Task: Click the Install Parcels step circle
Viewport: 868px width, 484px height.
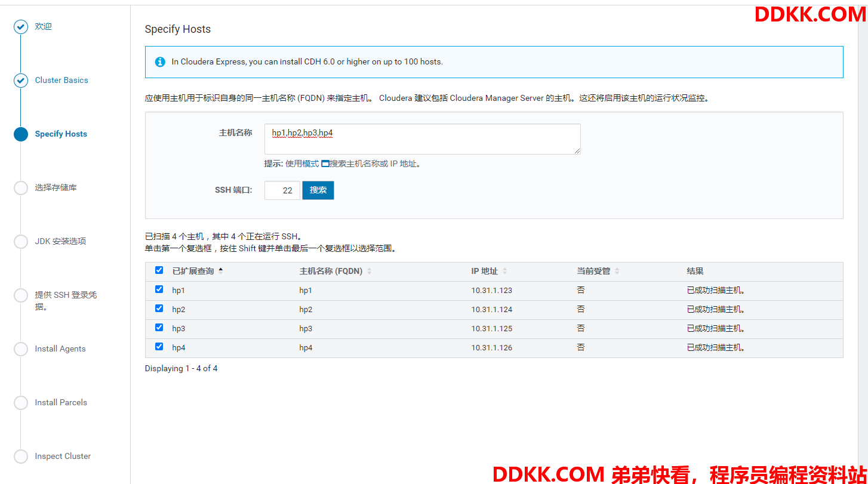Action: tap(21, 403)
